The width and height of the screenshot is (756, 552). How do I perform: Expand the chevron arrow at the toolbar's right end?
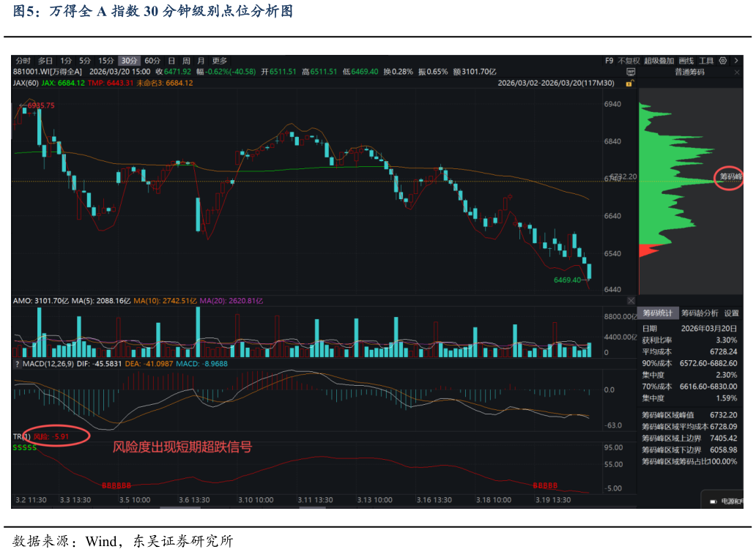(736, 60)
